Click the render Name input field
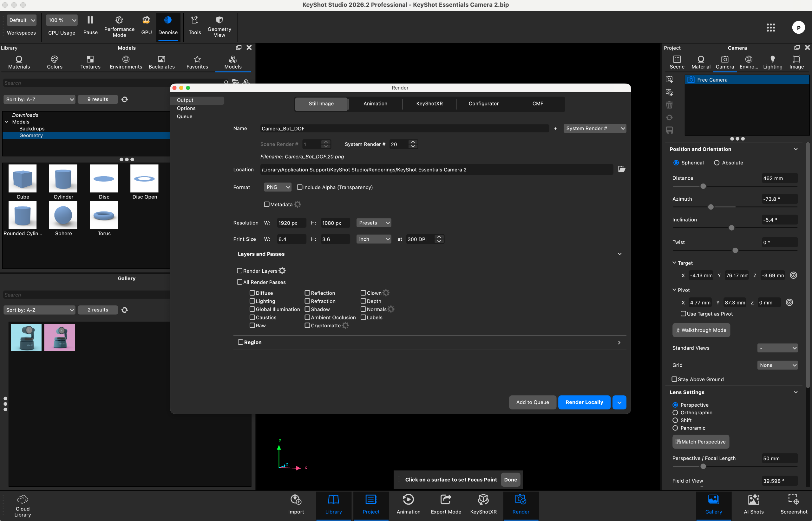Viewport: 812px width, 521px height. (x=404, y=129)
